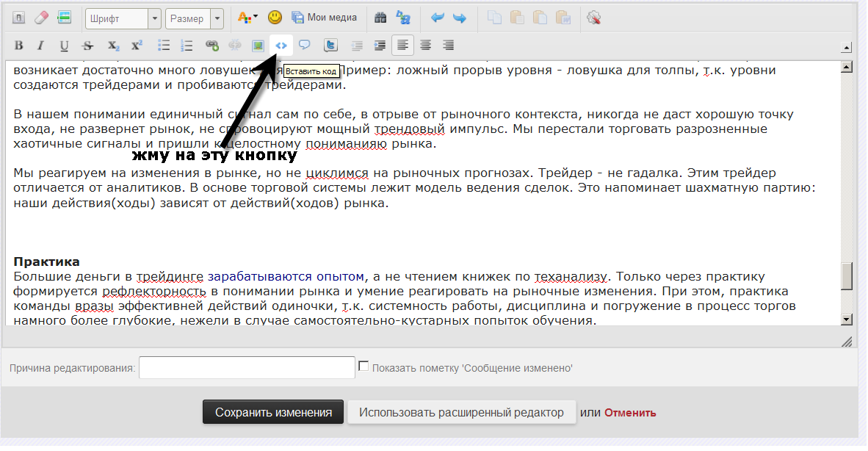Image resolution: width=868 pixels, height=451 pixels.
Task: Redo the last edit
Action: click(460, 18)
